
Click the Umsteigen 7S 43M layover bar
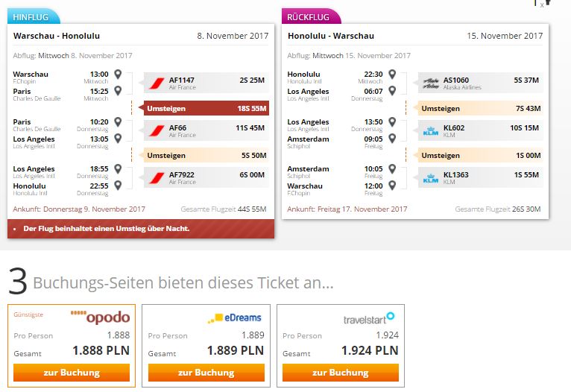click(480, 108)
